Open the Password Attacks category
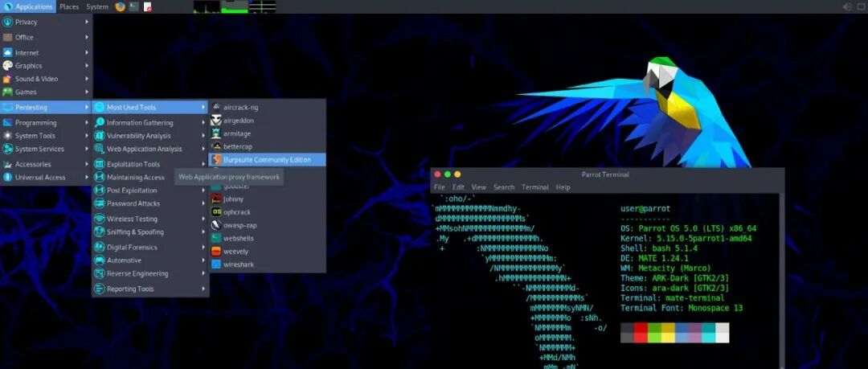Screen dimensions: 868x369 pyautogui.click(x=150, y=203)
